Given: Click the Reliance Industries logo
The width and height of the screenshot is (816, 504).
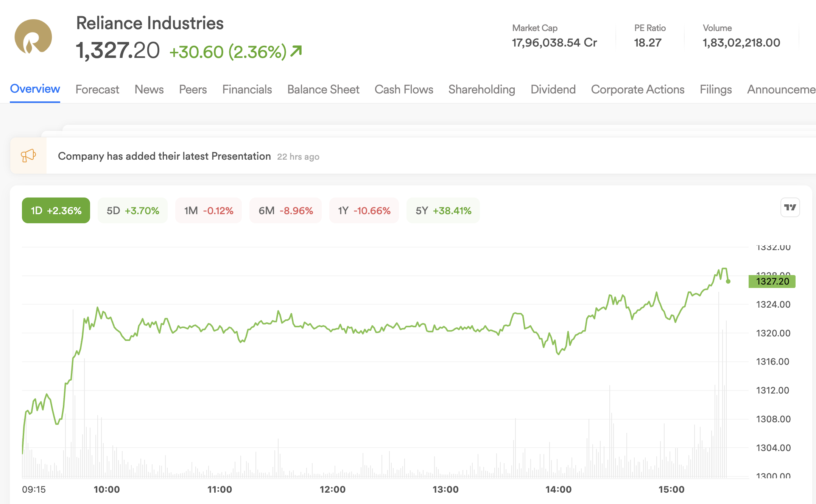Looking at the screenshot, I should 33,37.
